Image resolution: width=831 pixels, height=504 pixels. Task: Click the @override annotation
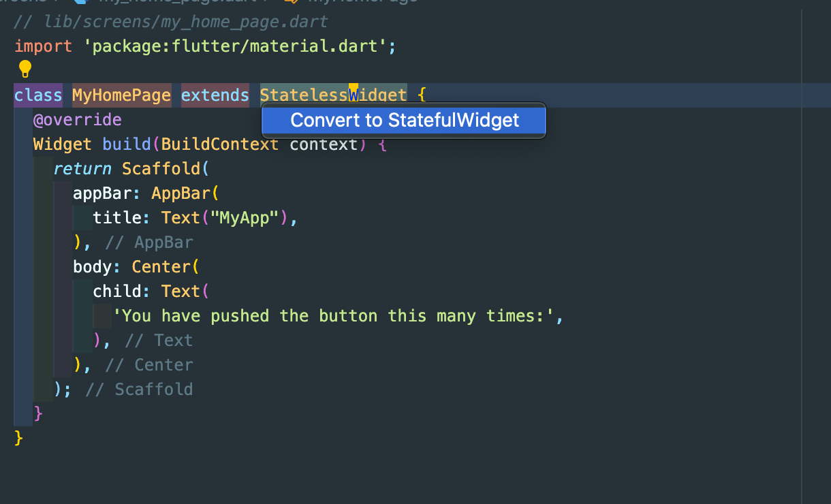[x=77, y=120]
